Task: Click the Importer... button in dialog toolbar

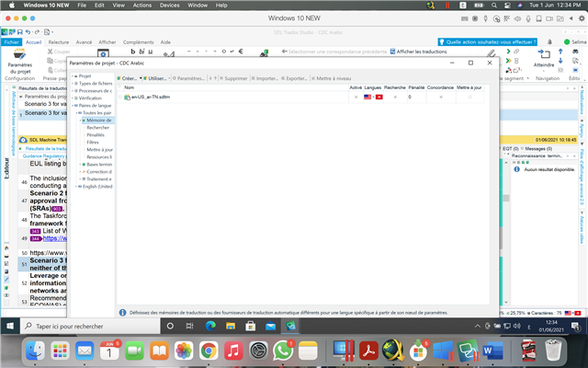Action: point(265,78)
